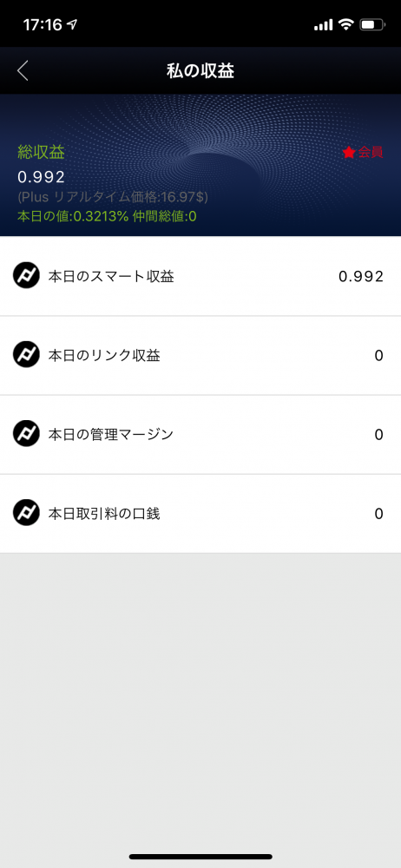
Task: Tap the location arrow beside the time
Action: pos(72,25)
